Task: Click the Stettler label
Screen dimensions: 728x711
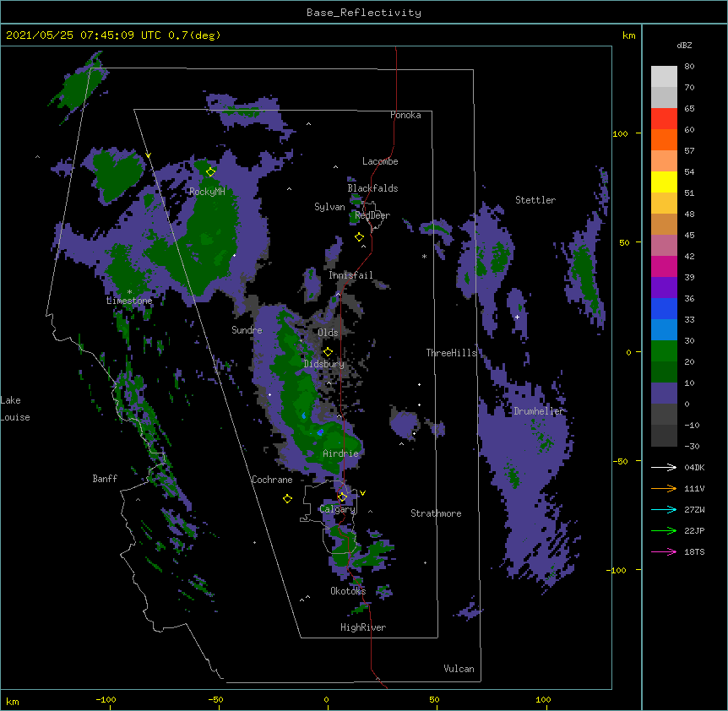Action: click(535, 200)
